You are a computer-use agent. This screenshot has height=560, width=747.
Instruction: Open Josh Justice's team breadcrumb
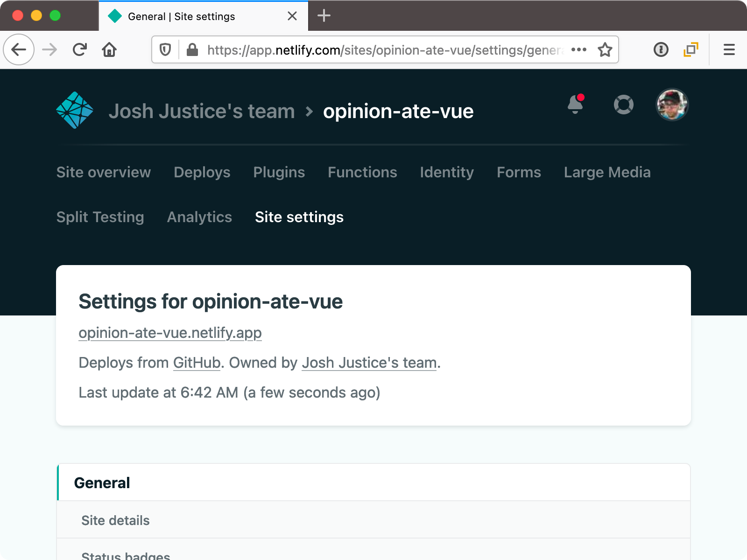[202, 111]
